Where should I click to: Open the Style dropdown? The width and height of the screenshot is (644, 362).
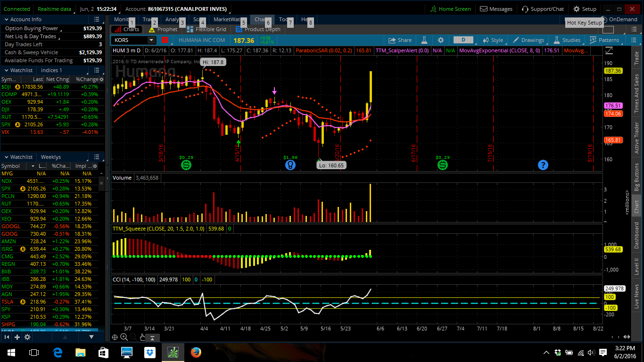coord(494,40)
